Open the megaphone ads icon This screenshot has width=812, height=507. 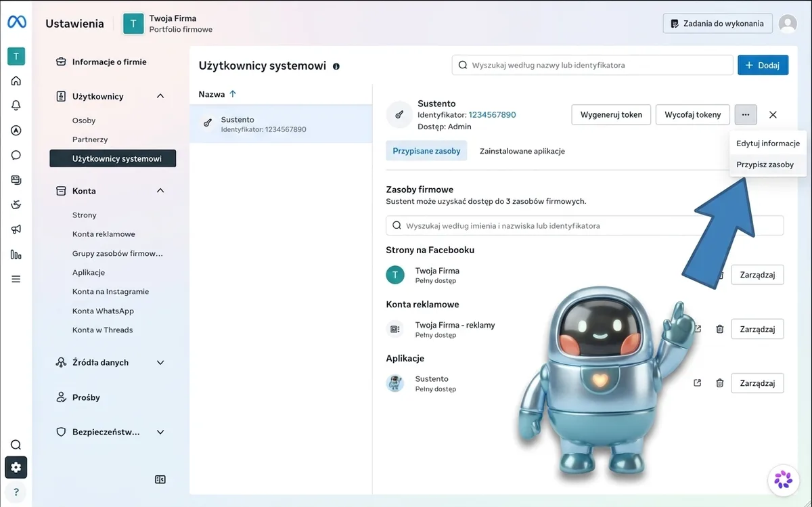(x=16, y=230)
